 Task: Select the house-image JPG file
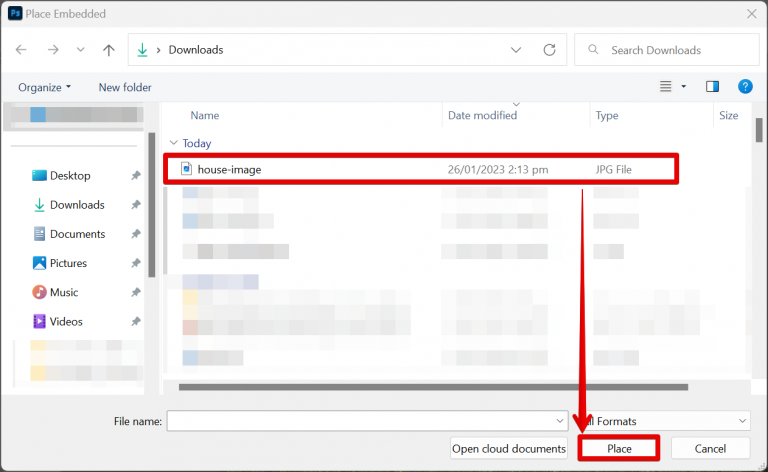(x=229, y=169)
